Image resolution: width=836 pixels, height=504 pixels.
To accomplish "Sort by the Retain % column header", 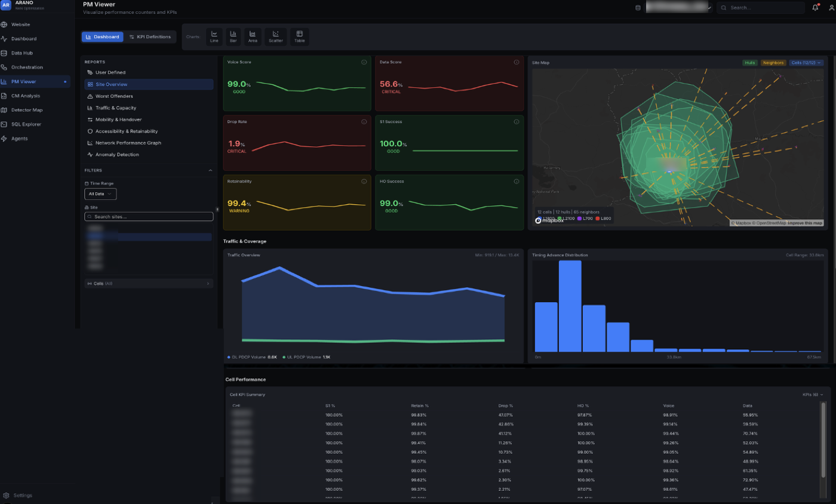I will pyautogui.click(x=420, y=406).
